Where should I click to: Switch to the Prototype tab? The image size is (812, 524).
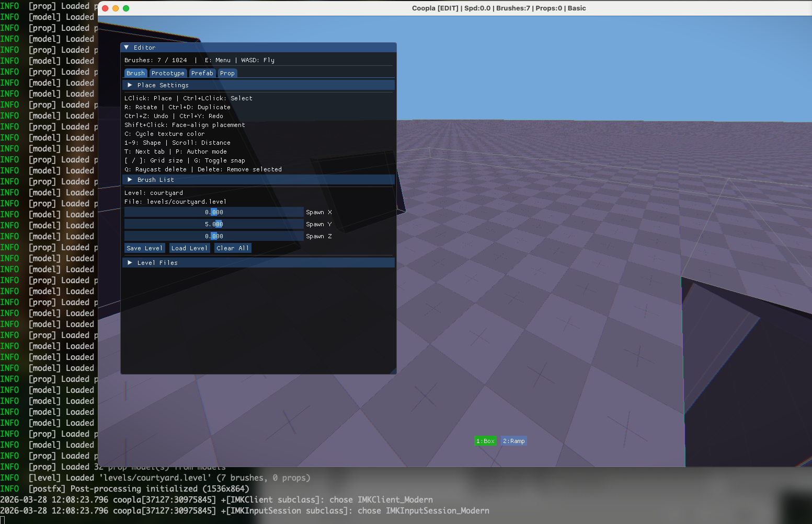pyautogui.click(x=168, y=73)
